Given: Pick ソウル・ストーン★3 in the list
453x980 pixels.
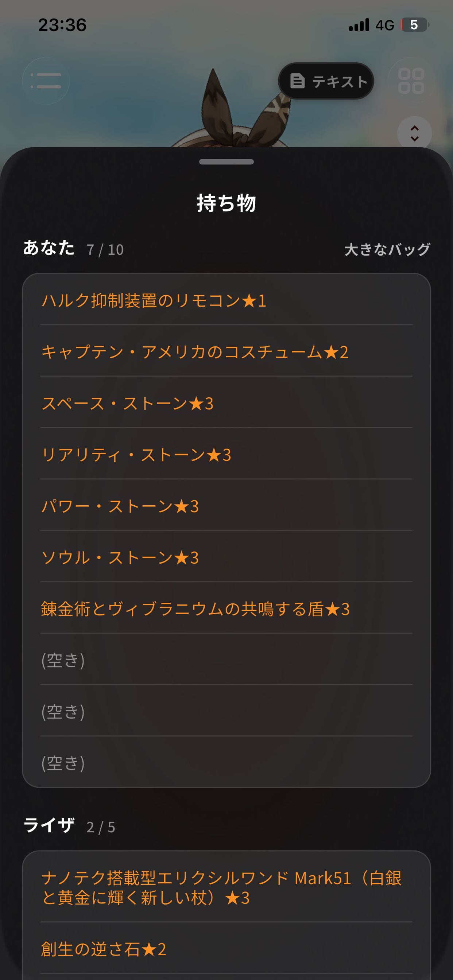Looking at the screenshot, I should coord(226,557).
